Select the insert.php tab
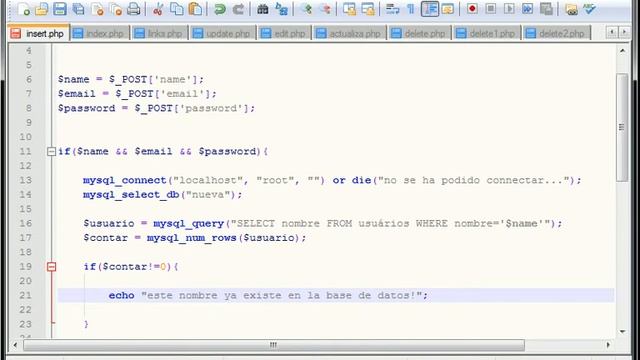This screenshot has height=360, width=640. [38, 33]
